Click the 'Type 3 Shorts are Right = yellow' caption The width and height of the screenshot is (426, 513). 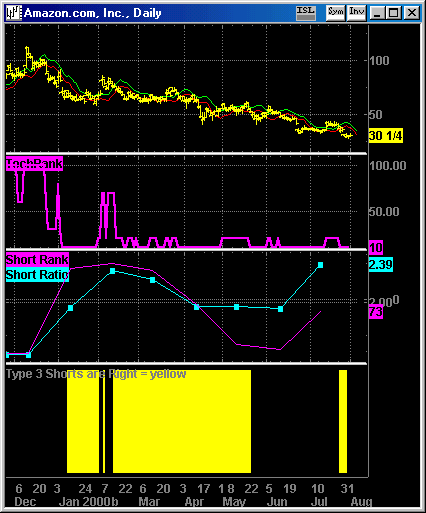pos(96,374)
